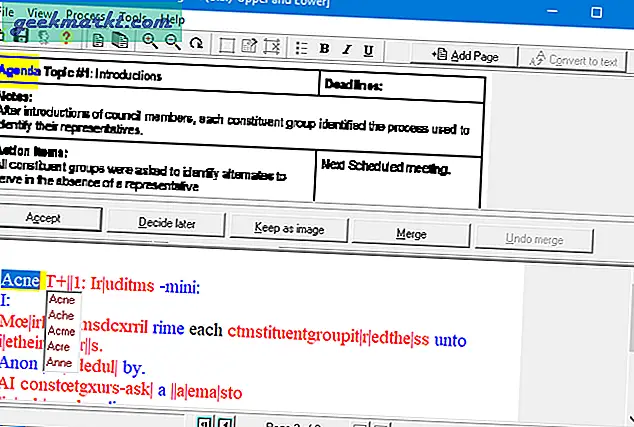
Task: Apply underline formatting with U icon
Action: [368, 51]
